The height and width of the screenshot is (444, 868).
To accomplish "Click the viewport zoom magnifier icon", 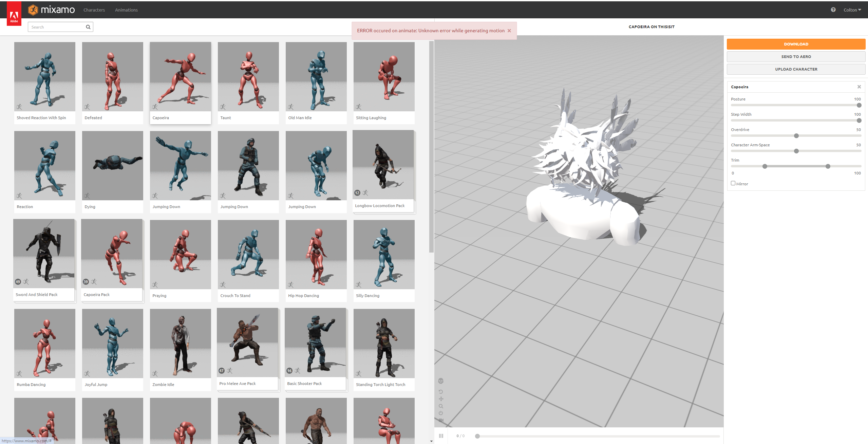I will tap(441, 406).
